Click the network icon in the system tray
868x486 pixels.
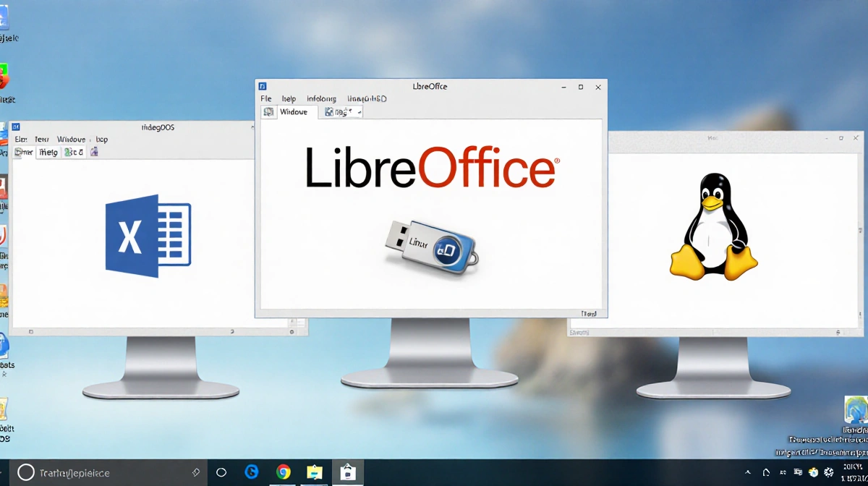click(x=797, y=474)
